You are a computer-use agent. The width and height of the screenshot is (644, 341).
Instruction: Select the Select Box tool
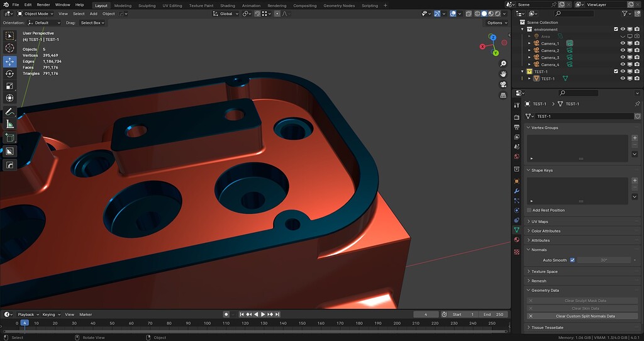pyautogui.click(x=10, y=36)
